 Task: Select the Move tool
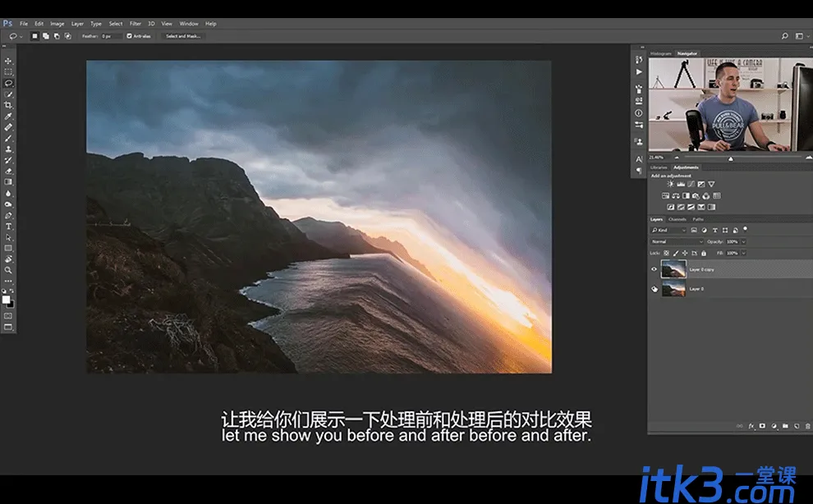click(x=8, y=61)
